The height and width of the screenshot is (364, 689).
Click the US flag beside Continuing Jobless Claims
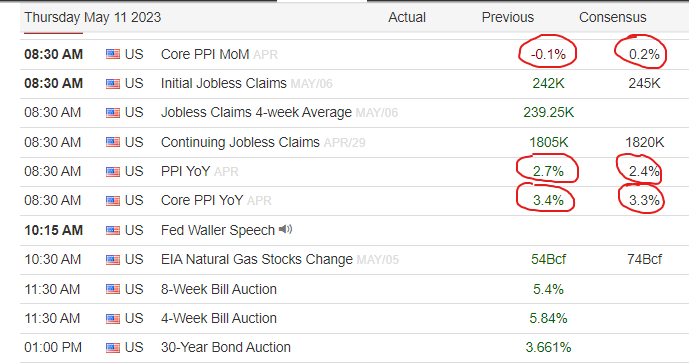112,142
